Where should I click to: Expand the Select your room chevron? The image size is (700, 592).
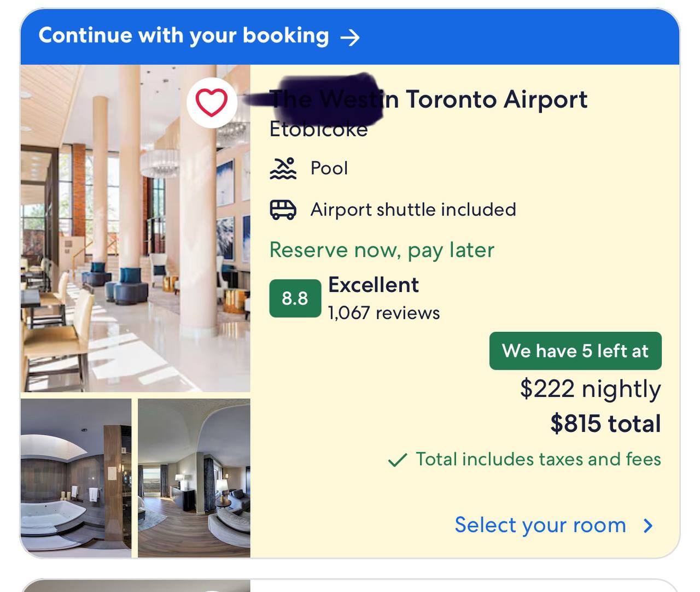[x=649, y=526]
